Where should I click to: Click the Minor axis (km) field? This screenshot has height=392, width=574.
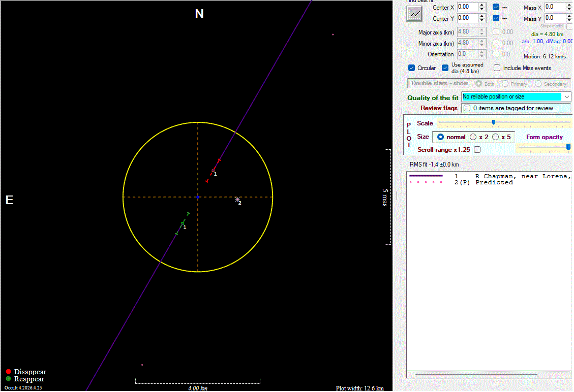click(468, 43)
